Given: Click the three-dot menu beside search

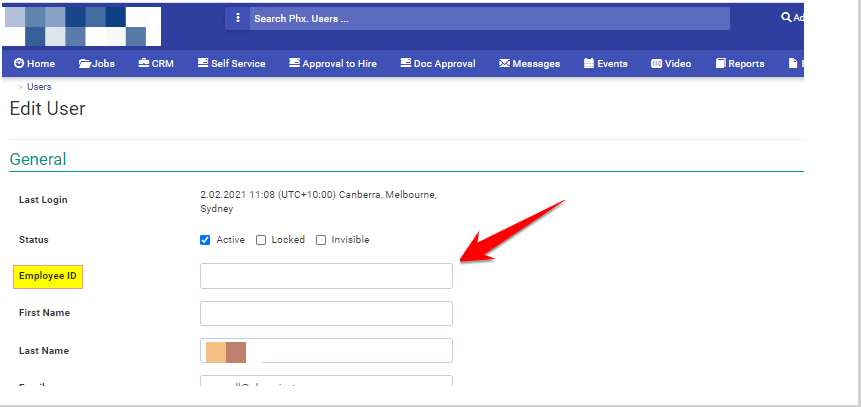Looking at the screenshot, I should pos(238,18).
